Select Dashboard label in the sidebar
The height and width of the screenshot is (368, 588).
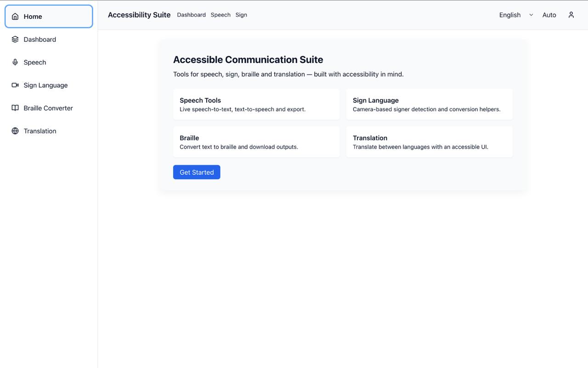click(x=40, y=40)
